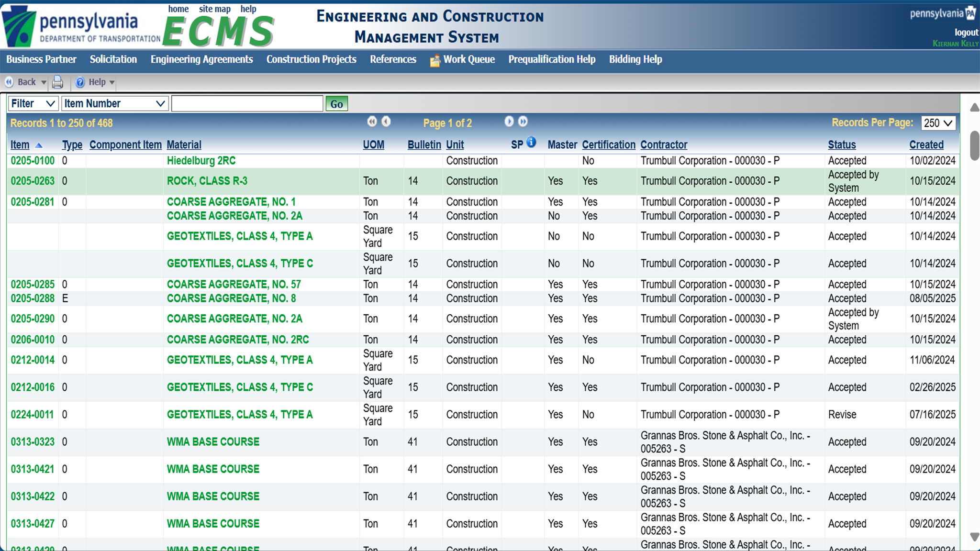Click the help link in the header

[248, 9]
